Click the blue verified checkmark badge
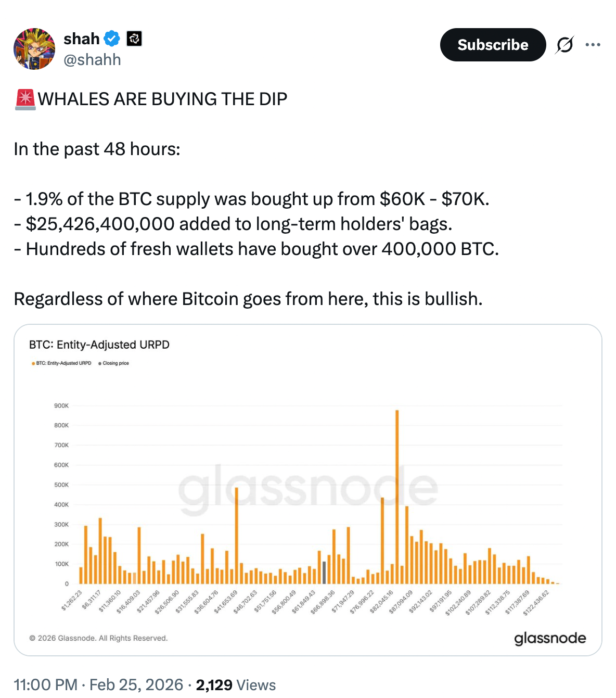616x698 pixels. click(111, 37)
